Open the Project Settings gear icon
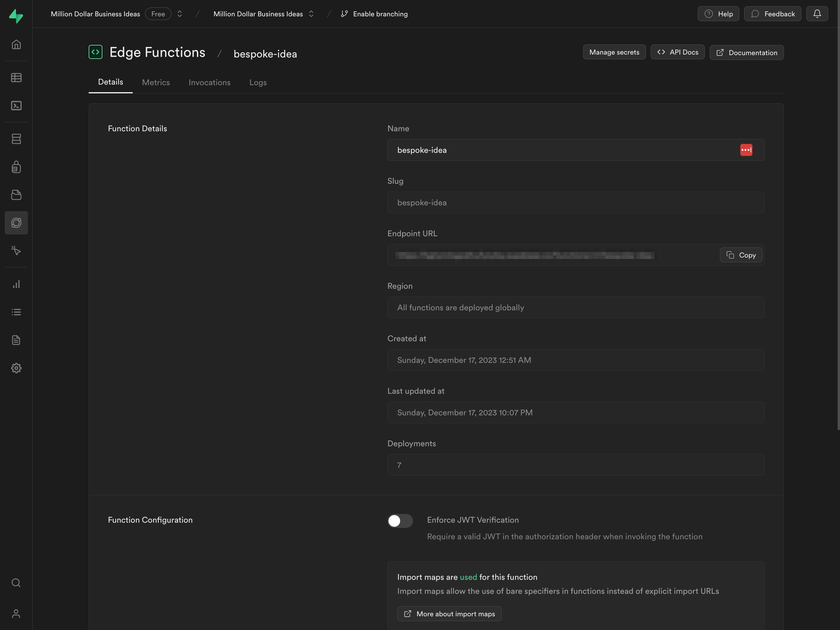 click(16, 368)
